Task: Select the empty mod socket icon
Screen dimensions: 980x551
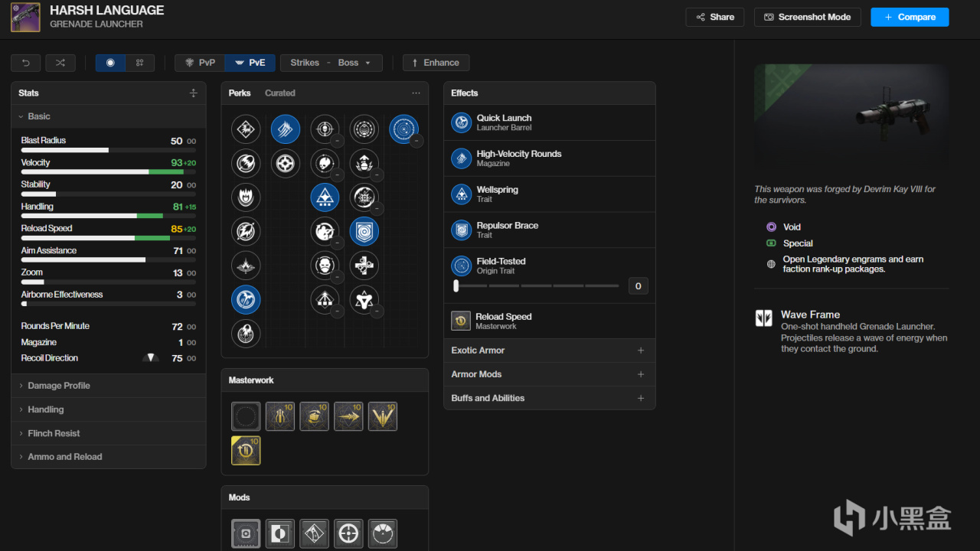Action: click(246, 533)
